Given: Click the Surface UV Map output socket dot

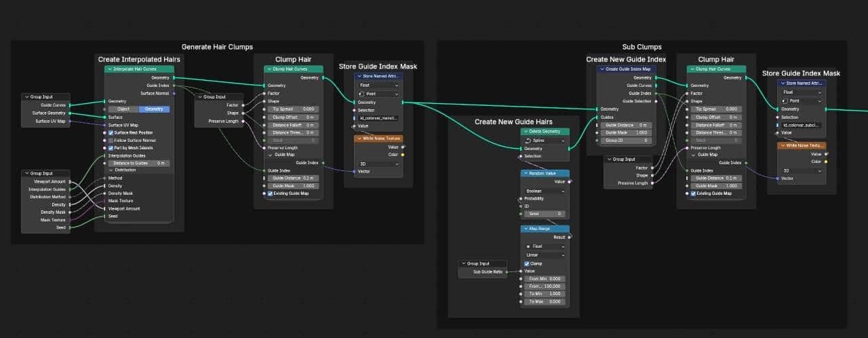Looking at the screenshot, I should coord(71,122).
